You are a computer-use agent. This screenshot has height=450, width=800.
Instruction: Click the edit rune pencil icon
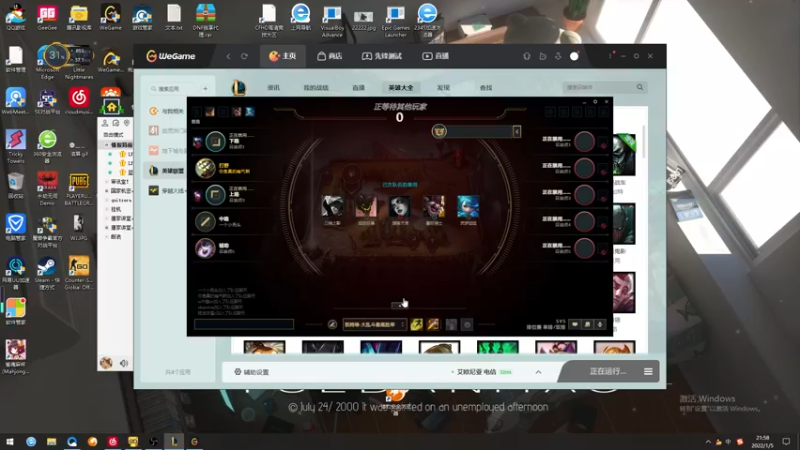tap(332, 324)
